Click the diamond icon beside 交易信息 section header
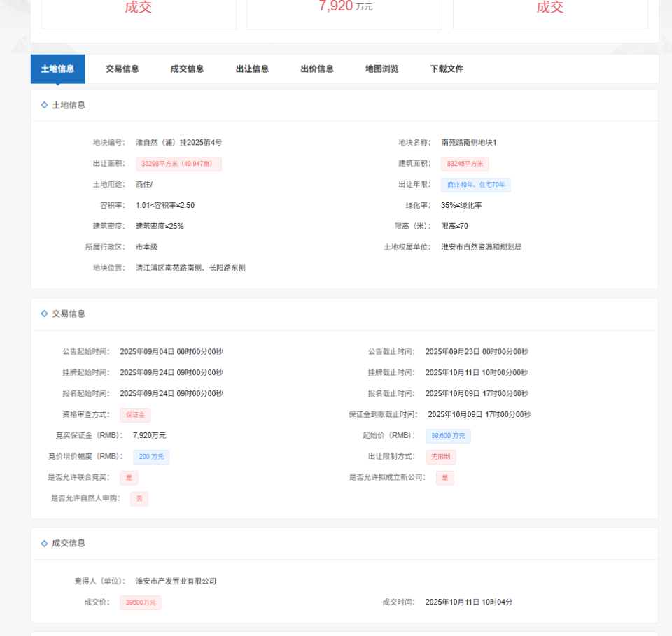 [x=43, y=313]
